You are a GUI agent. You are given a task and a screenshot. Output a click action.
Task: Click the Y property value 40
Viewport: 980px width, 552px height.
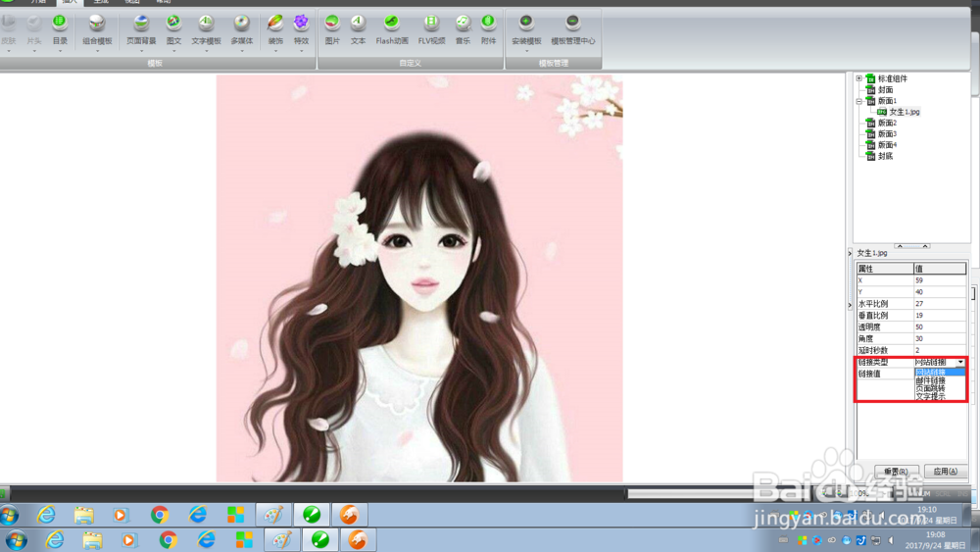pos(940,292)
